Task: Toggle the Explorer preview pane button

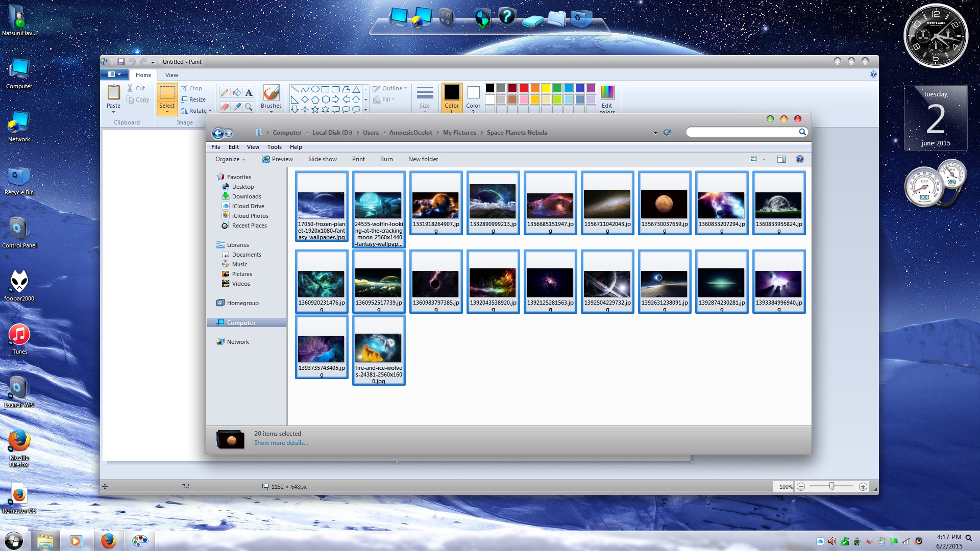Action: (781, 159)
